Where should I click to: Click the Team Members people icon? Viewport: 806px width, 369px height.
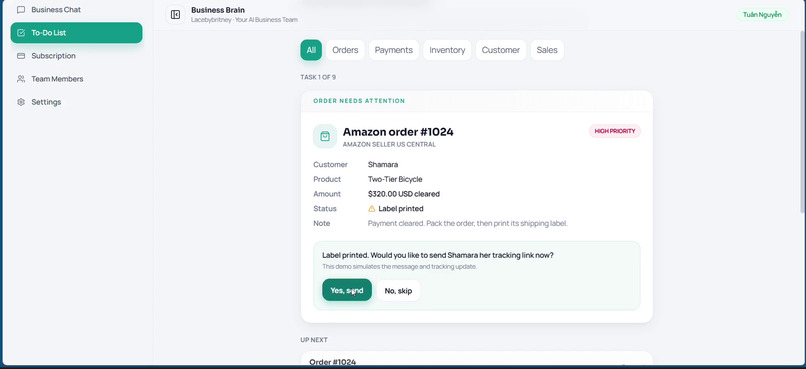21,79
